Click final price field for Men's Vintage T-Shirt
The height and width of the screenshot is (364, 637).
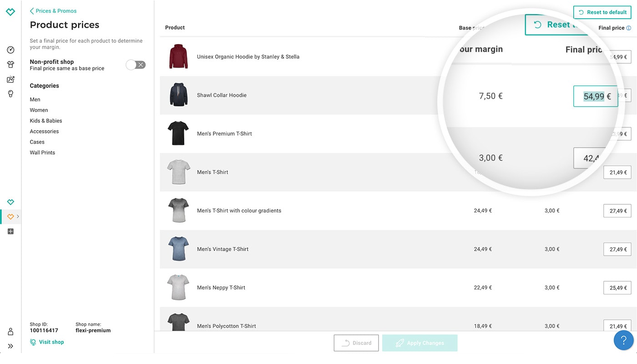617,249
